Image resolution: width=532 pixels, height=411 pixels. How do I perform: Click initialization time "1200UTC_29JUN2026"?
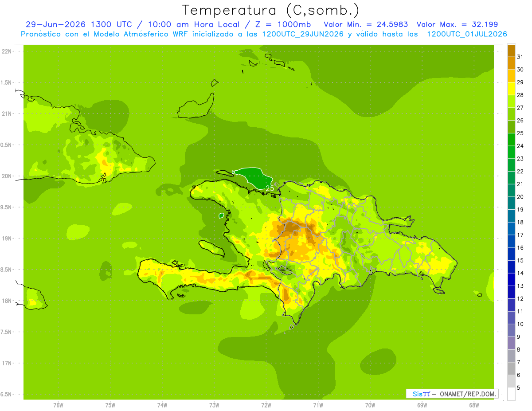click(302, 34)
